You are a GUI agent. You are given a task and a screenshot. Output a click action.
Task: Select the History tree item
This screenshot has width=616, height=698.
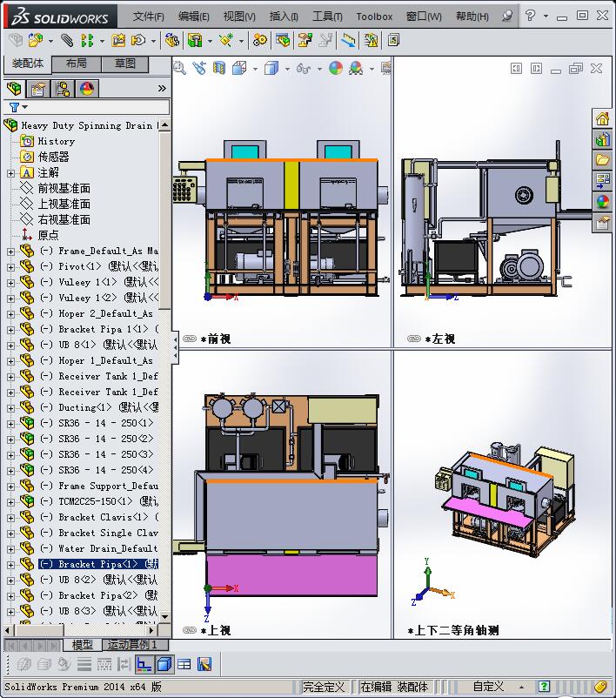[56, 142]
